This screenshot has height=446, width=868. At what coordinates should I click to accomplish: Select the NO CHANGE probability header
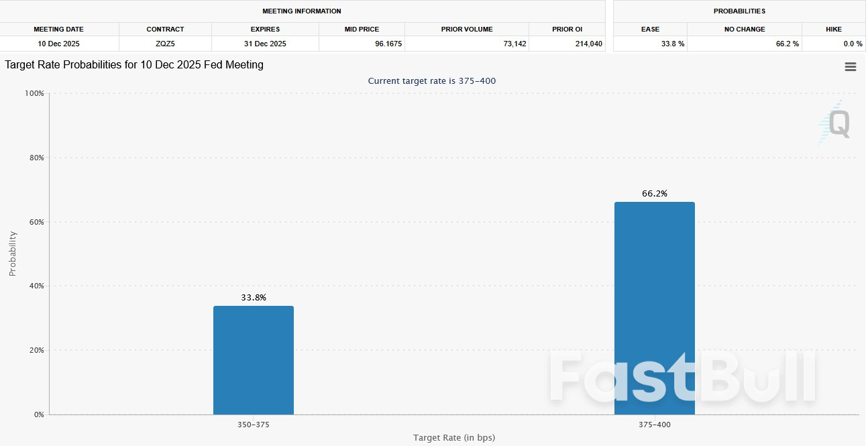point(746,29)
